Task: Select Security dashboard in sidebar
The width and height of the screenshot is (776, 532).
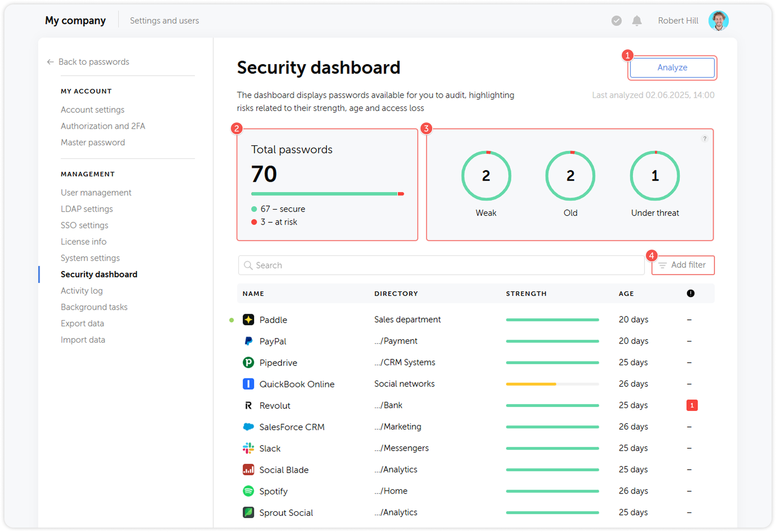Action: [99, 274]
